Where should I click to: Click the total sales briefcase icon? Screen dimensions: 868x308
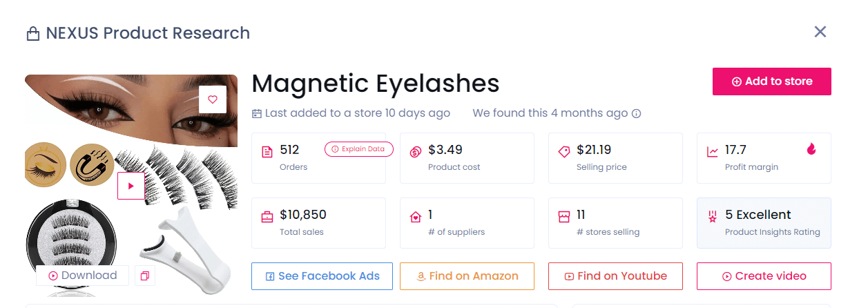[x=267, y=217]
